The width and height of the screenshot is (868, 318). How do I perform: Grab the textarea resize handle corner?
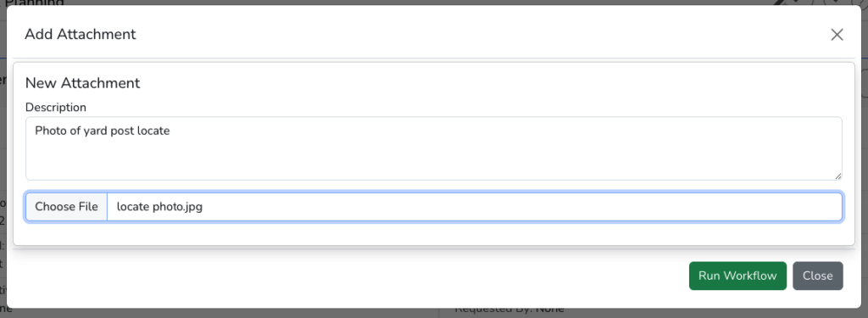(838, 176)
